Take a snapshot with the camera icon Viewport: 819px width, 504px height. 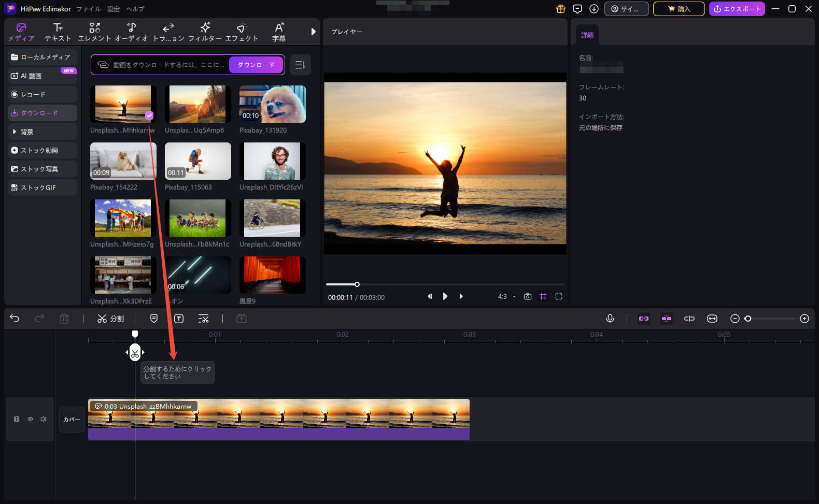pyautogui.click(x=528, y=296)
